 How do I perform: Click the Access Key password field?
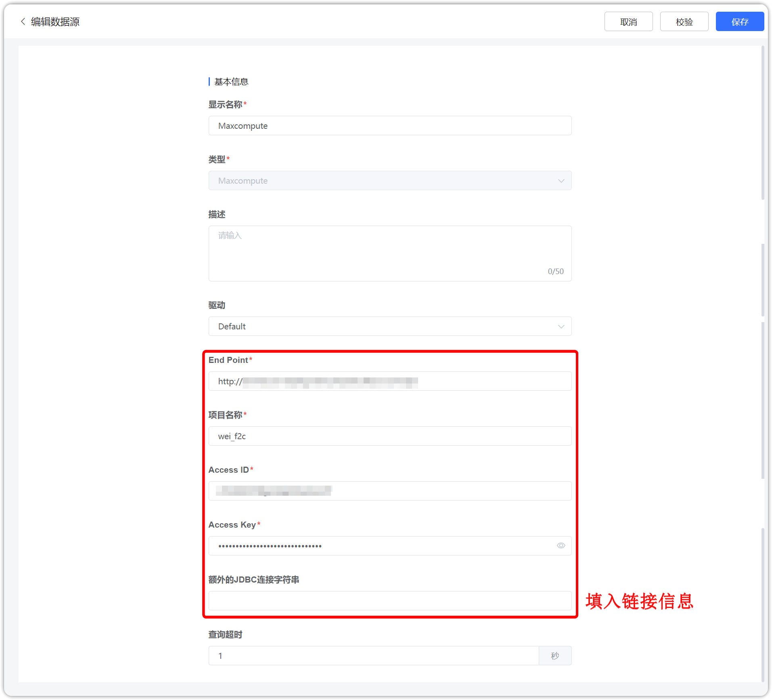pos(390,546)
